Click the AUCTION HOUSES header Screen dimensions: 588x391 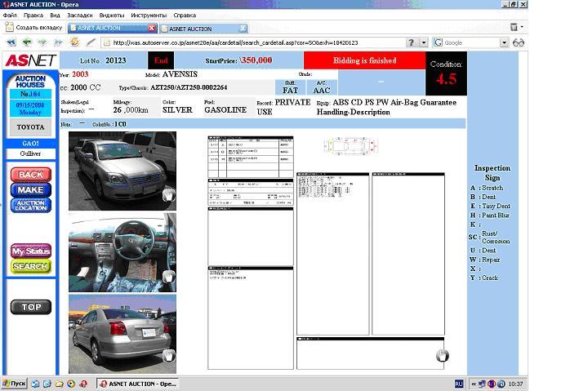[x=30, y=82]
